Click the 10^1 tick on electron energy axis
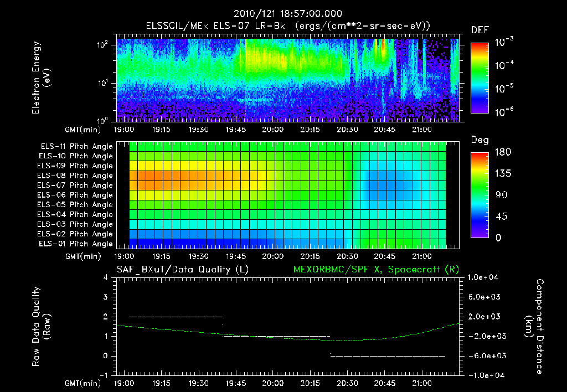The width and height of the screenshot is (567, 392). pos(103,83)
